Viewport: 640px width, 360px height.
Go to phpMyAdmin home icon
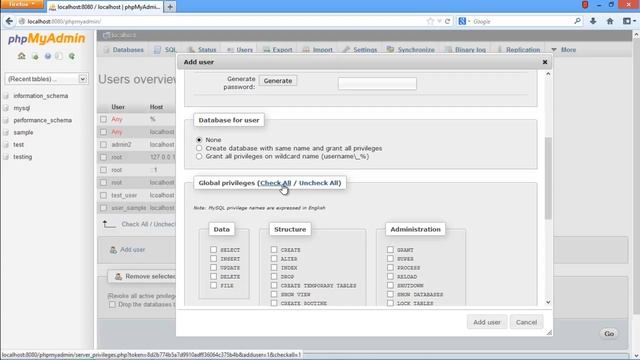(22, 56)
